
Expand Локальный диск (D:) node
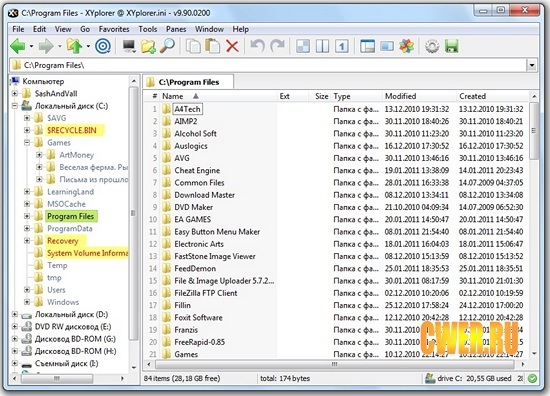point(14,315)
